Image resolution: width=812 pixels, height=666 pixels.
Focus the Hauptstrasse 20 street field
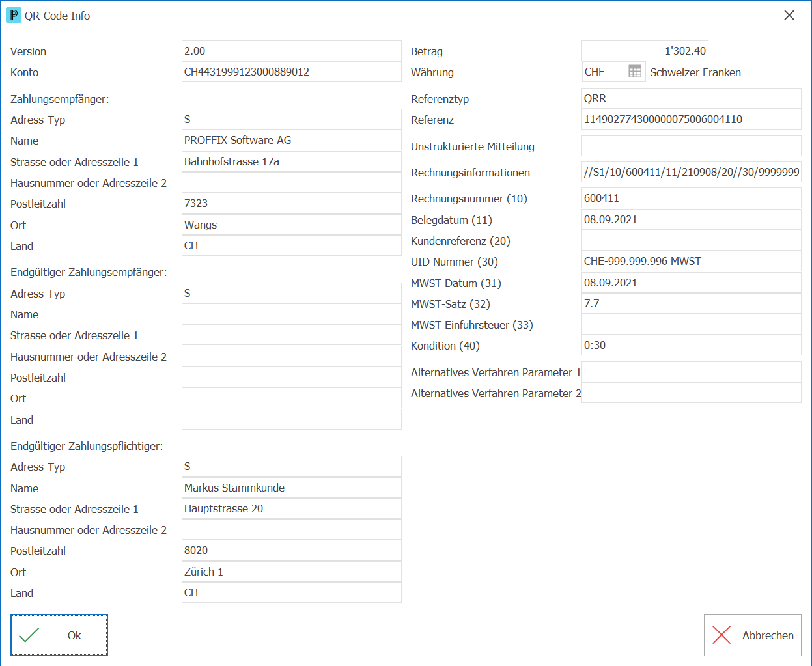coord(292,508)
